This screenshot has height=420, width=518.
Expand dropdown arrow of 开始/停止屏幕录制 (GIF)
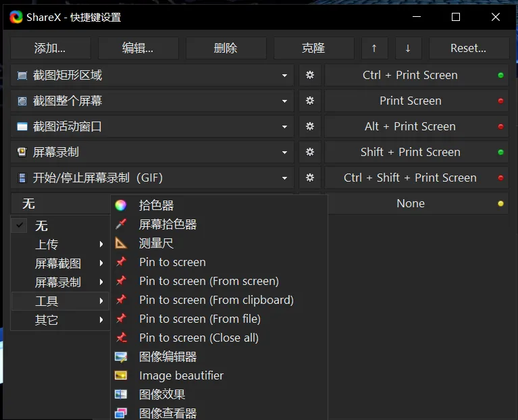(284, 178)
